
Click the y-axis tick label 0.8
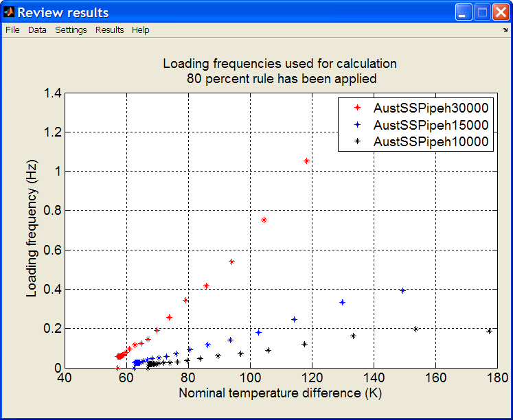tap(52, 211)
